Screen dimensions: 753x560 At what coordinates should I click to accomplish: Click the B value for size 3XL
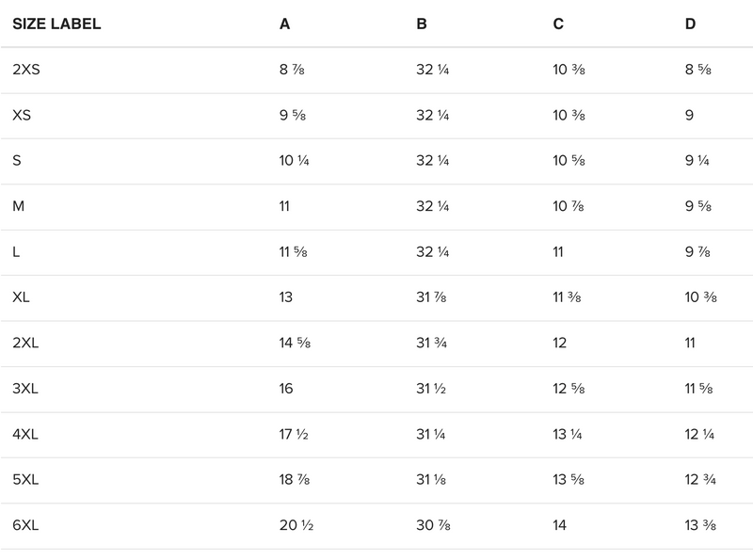click(432, 389)
